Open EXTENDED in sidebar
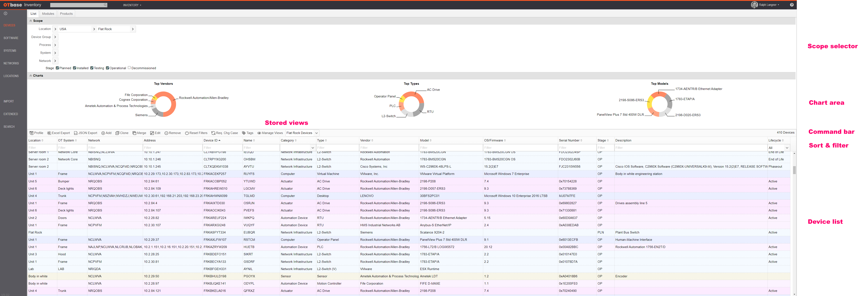This screenshot has height=296, width=868. coord(11,114)
